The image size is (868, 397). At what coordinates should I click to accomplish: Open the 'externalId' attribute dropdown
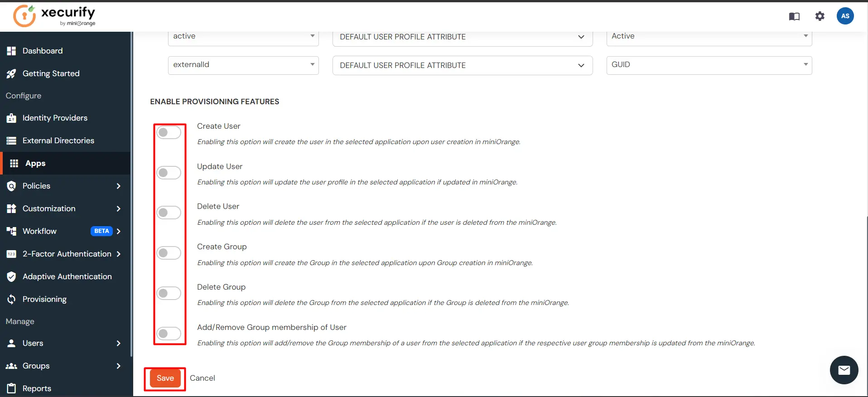243,65
